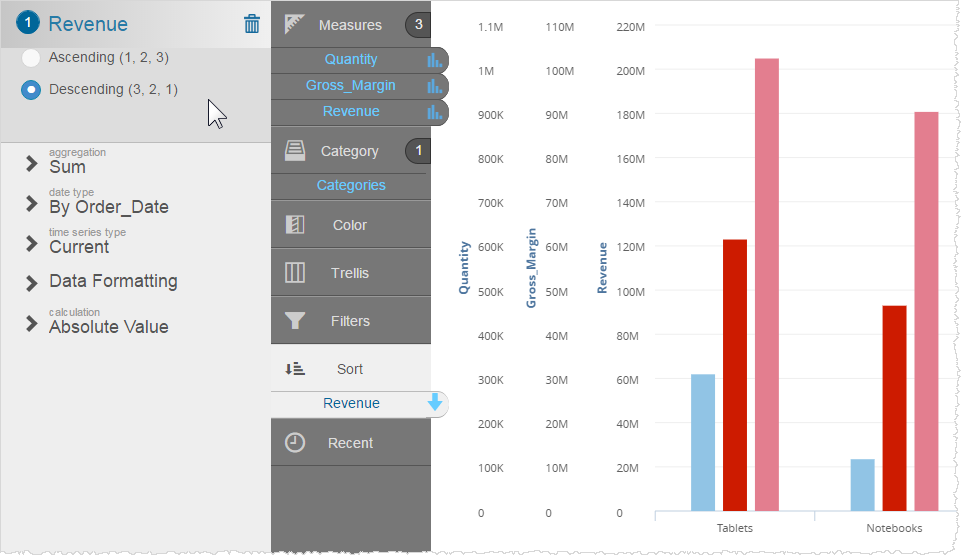Click the chart icon next to Revenue measure
This screenshot has width=961, height=555.
point(434,112)
